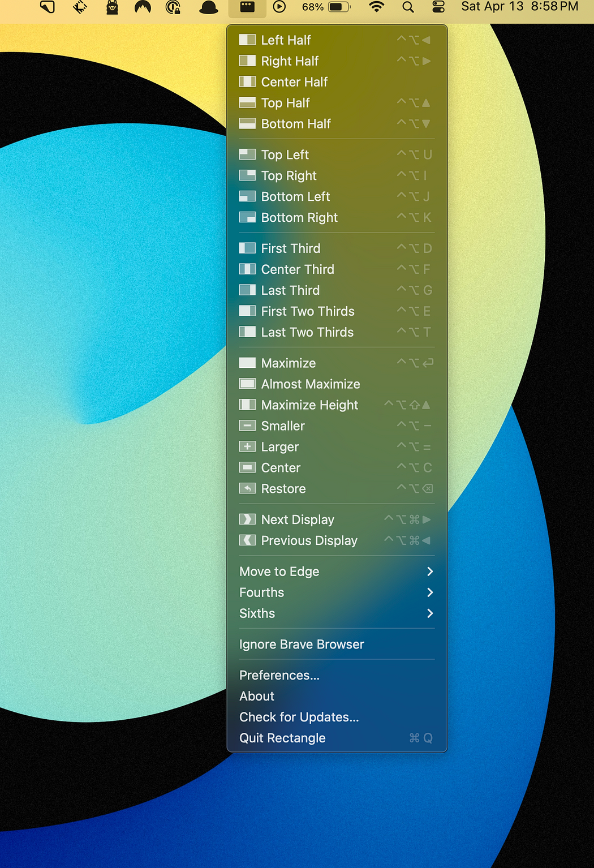Open Preferences...

(337, 675)
